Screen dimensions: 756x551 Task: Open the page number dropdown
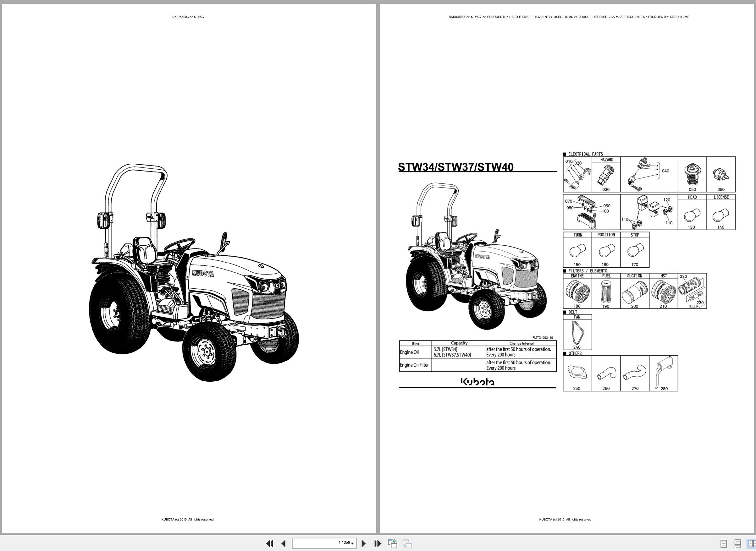click(x=352, y=544)
